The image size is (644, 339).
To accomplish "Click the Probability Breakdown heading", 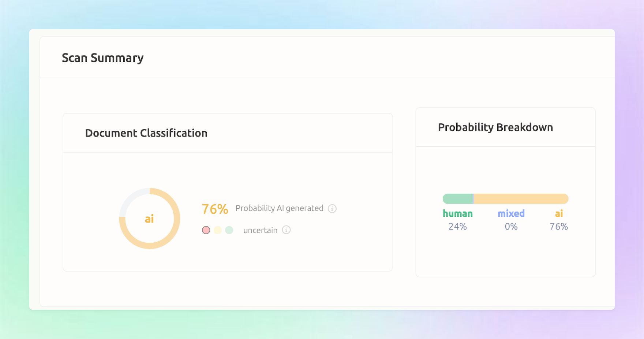I will pyautogui.click(x=495, y=127).
